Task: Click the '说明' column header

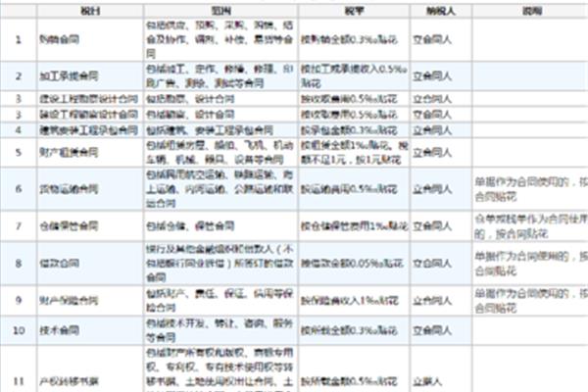Action: tap(532, 11)
